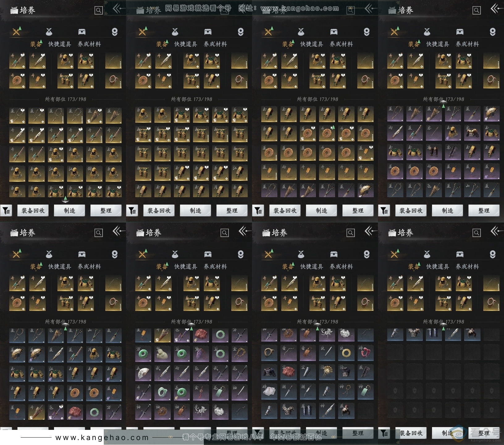The image size is (504, 445).
Task: Open search icon in top-right 培养 panel
Action: point(477,11)
